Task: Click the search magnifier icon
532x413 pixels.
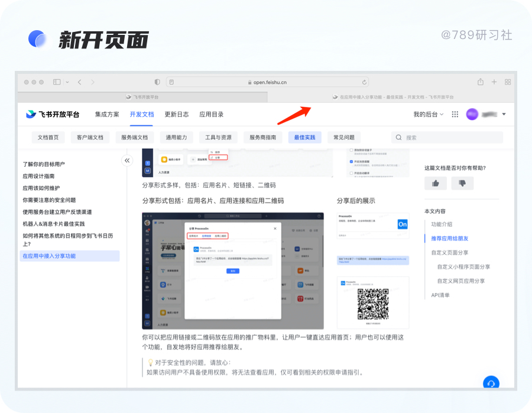Action: [398, 137]
